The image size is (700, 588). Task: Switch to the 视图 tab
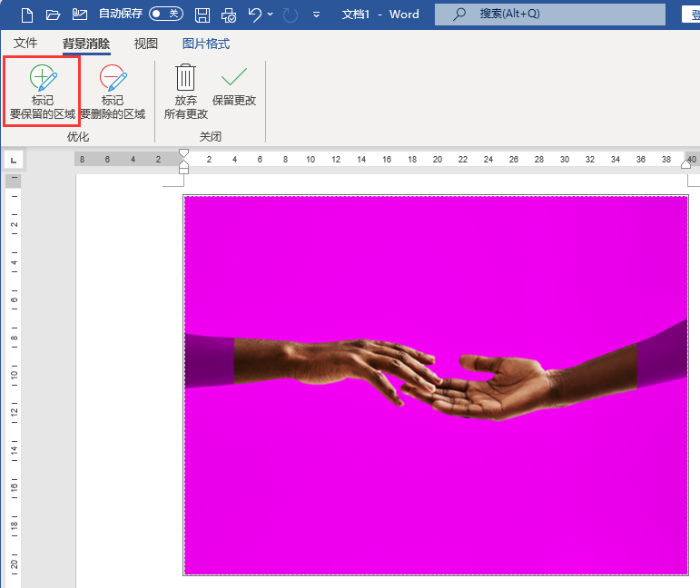[146, 44]
